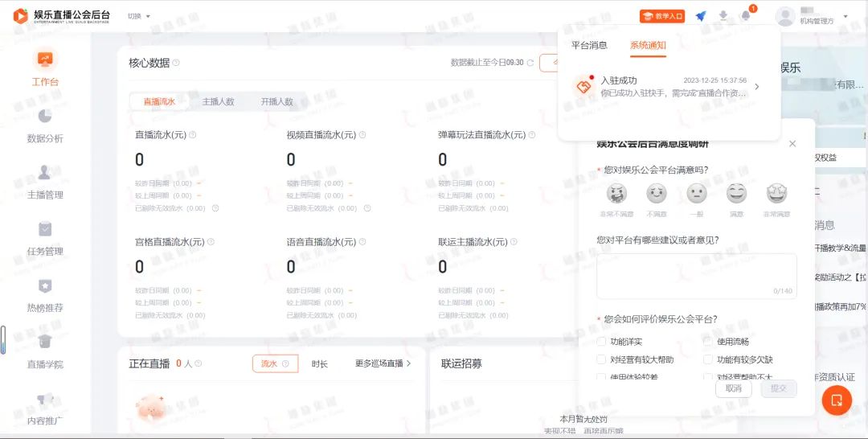
Task: Select the 时长 sort tab
Action: 319,363
